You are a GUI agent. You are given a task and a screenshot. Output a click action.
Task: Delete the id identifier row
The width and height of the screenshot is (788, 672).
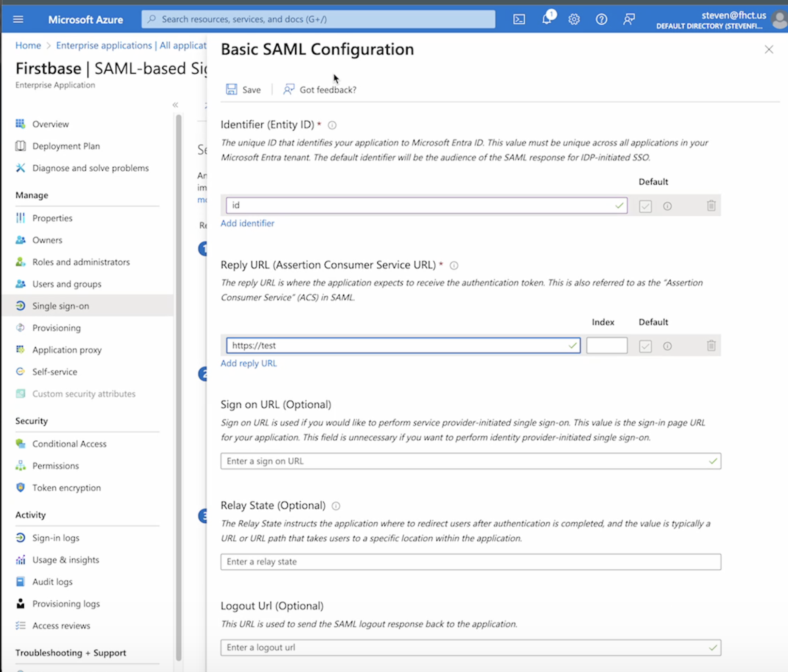click(711, 206)
